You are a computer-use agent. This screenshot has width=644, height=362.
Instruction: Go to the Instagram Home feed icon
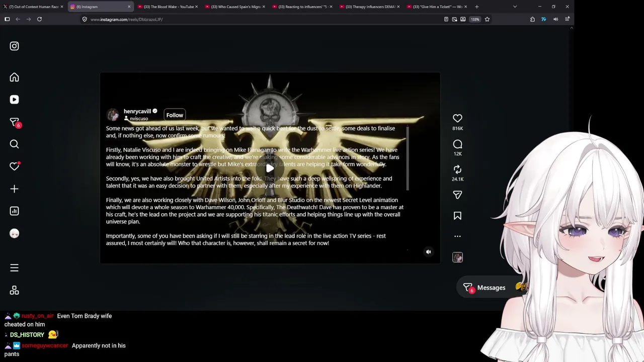pyautogui.click(x=14, y=77)
